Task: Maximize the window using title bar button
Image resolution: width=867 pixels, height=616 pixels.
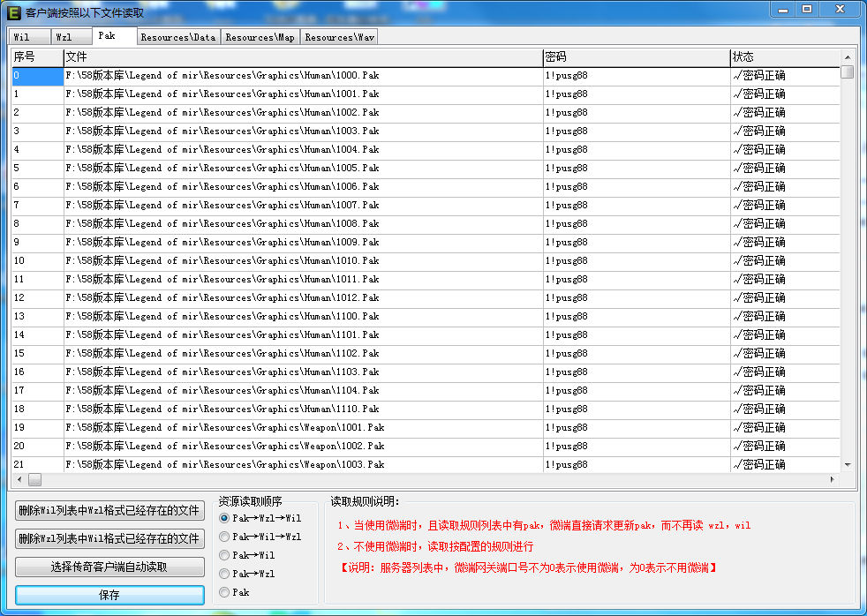Action: [x=806, y=9]
